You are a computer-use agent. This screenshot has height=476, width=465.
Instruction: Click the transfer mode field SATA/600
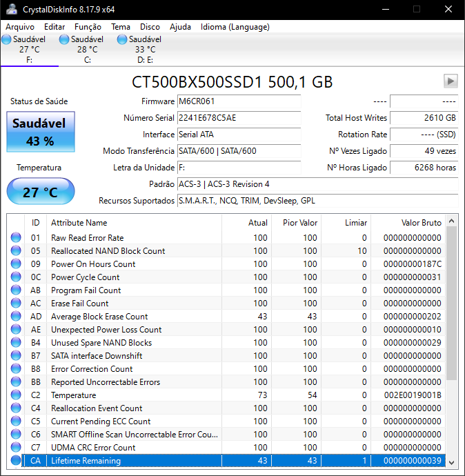click(x=239, y=151)
